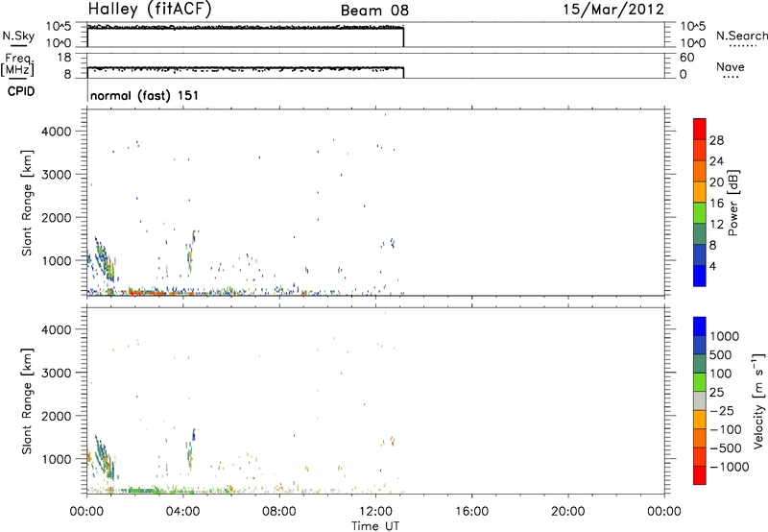The image size is (768, 532).
Task: Click the Slant Range label of velocity panel
Action: click(x=27, y=401)
